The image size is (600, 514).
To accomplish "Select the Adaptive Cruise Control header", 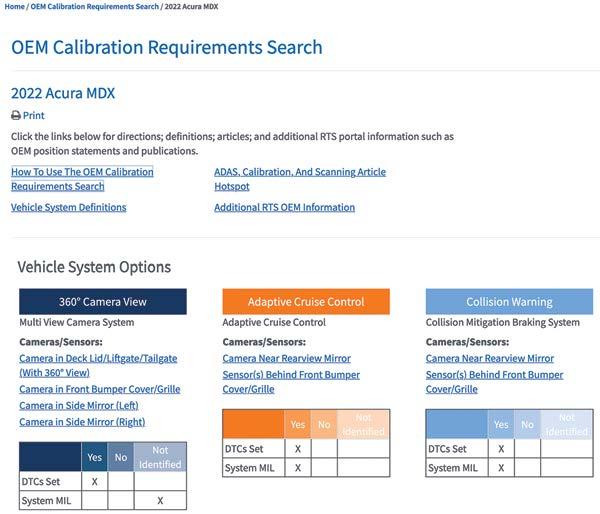I will (x=306, y=302).
